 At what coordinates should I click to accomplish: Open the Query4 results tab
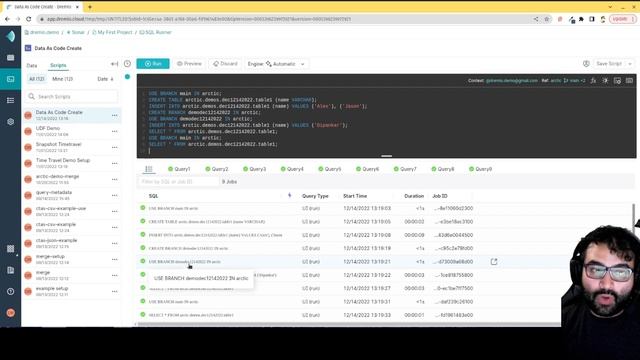(x=292, y=169)
